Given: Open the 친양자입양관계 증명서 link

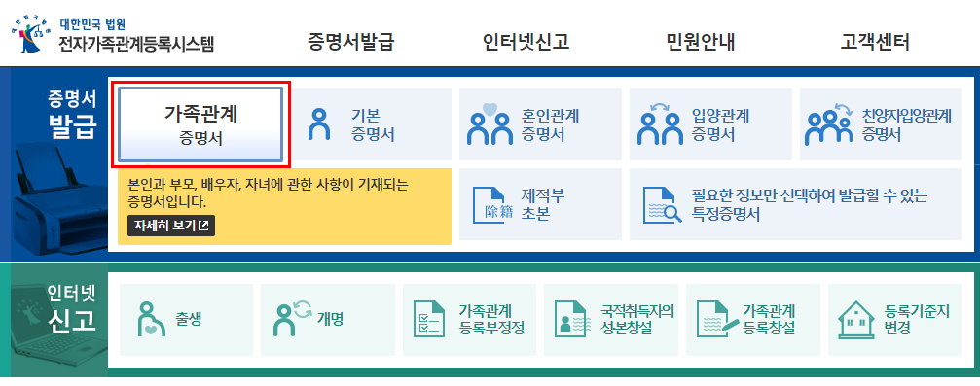Looking at the screenshot, I should tap(906, 124).
